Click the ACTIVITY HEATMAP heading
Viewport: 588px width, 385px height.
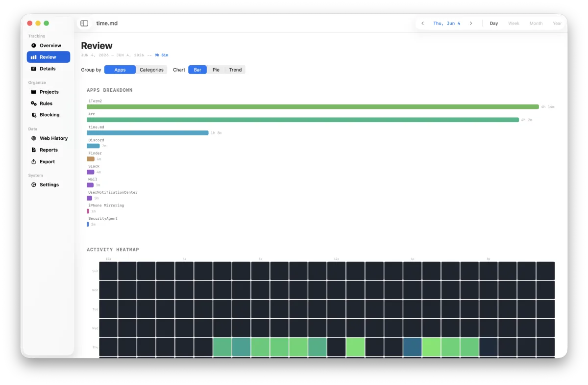tap(113, 250)
